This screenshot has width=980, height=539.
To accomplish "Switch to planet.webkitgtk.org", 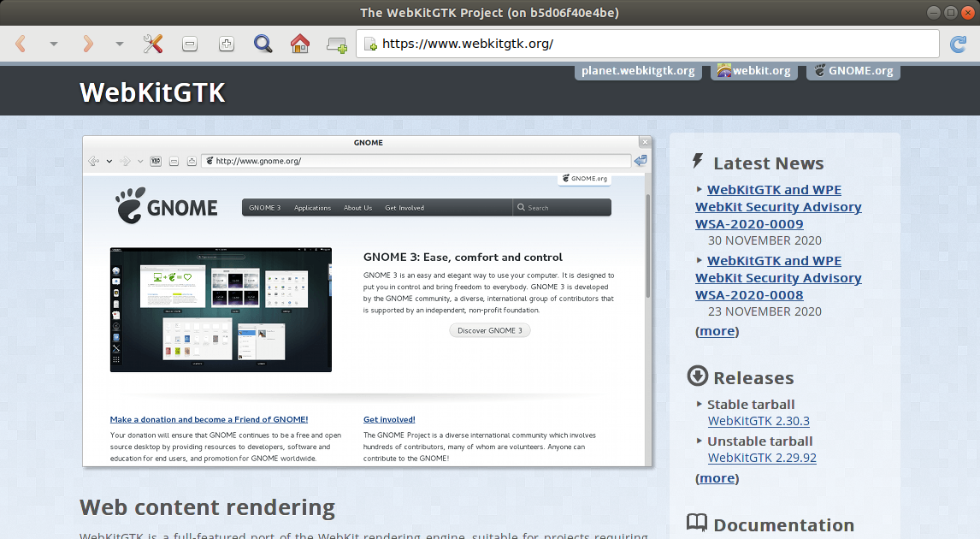I will pos(638,71).
